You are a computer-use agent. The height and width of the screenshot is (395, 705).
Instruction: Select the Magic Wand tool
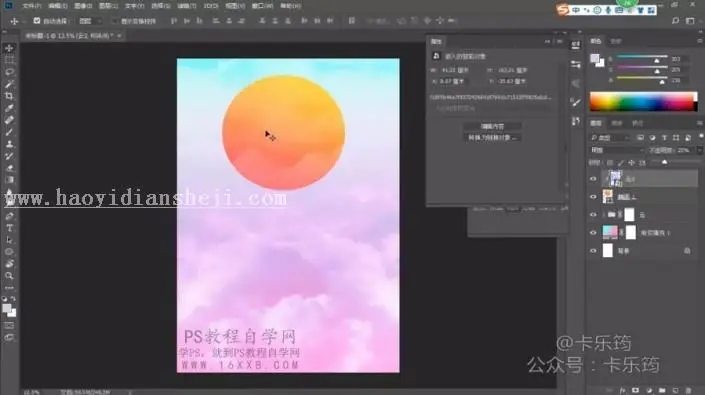[x=9, y=84]
